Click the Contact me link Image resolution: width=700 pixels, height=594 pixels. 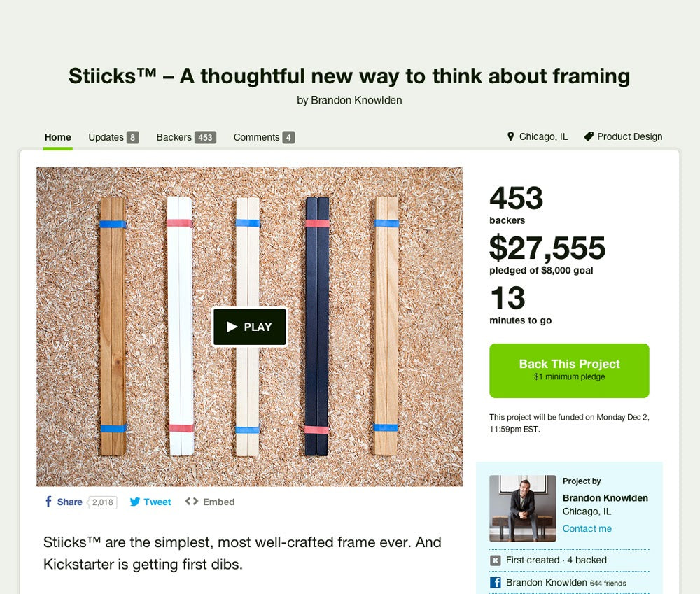tap(587, 528)
